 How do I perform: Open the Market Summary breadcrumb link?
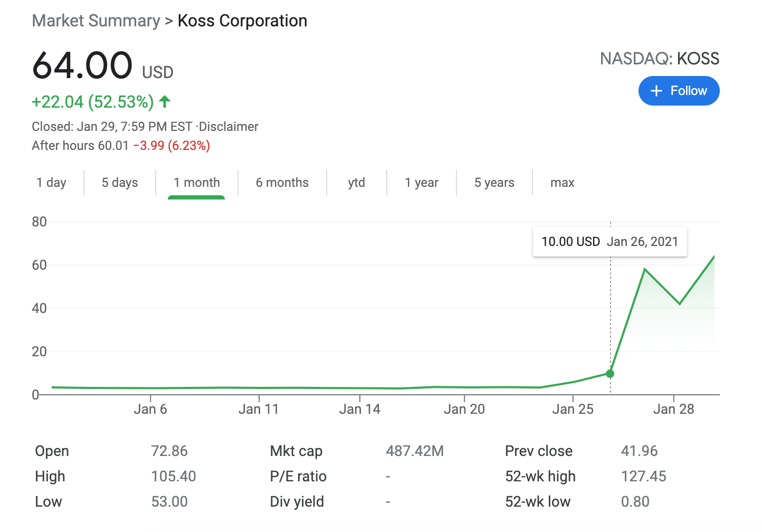click(96, 21)
